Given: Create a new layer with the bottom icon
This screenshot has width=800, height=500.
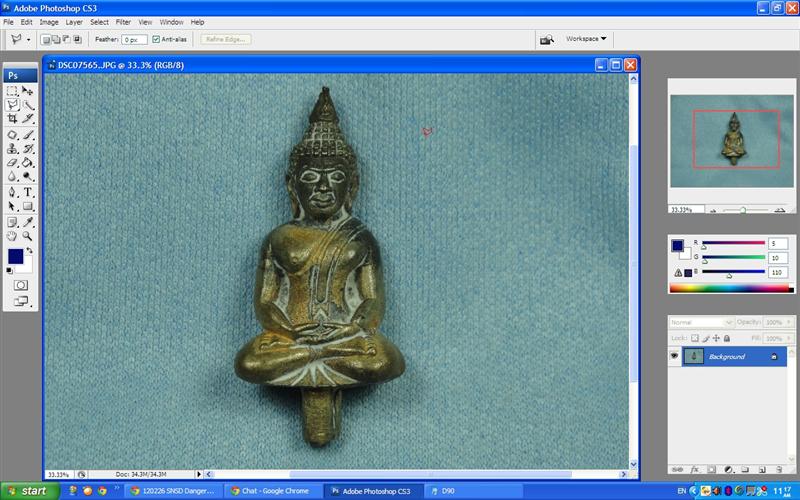Looking at the screenshot, I should pos(761,469).
